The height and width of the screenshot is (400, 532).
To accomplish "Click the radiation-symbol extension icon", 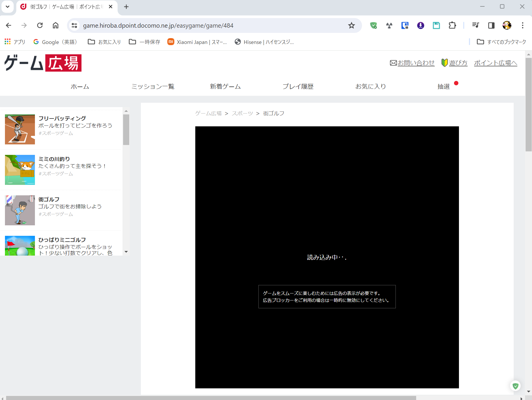I will (389, 25).
